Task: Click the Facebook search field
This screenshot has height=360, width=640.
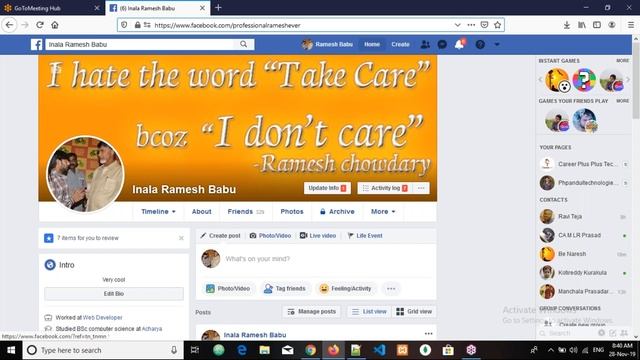Action: (x=140, y=44)
